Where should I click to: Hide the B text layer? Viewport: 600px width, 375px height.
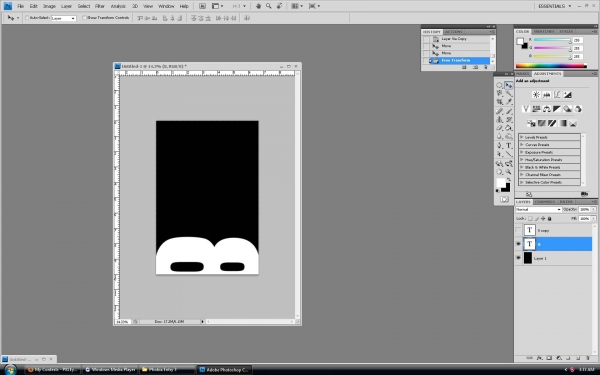point(518,244)
